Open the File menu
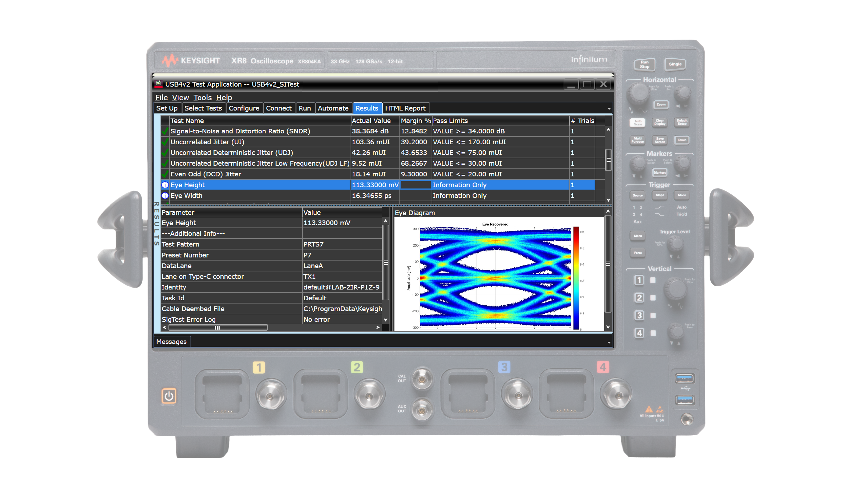The width and height of the screenshot is (868, 488). [x=161, y=98]
